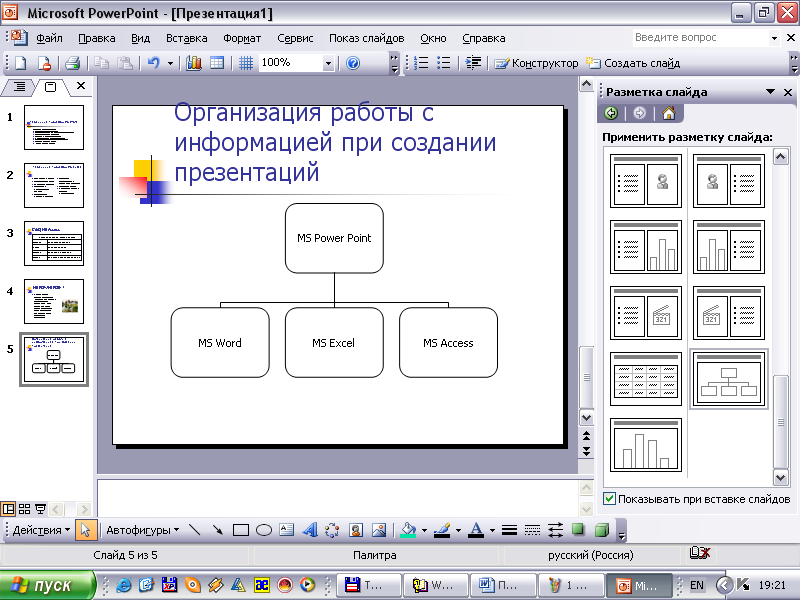Open the zoom 100% dropdown

329,63
